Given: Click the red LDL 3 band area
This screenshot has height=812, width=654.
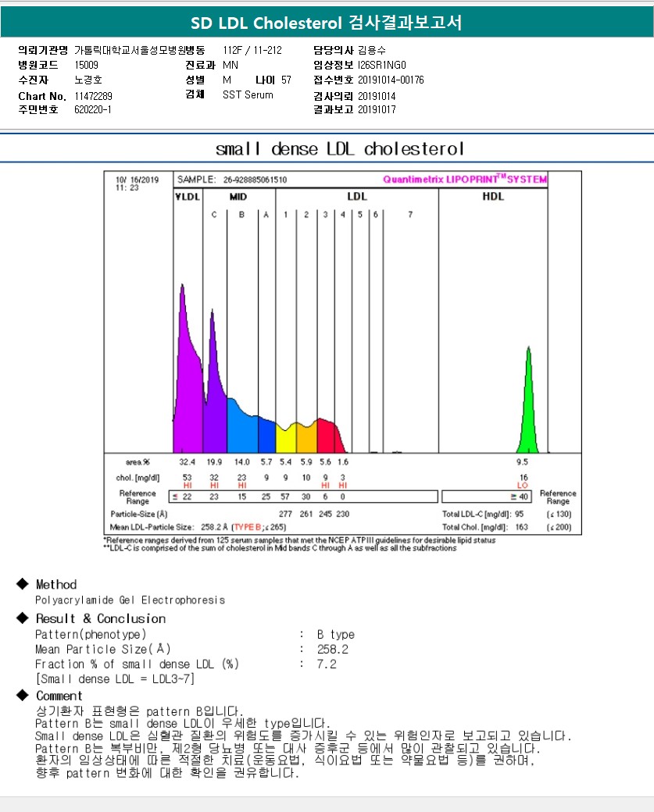Looking at the screenshot, I should [326, 436].
